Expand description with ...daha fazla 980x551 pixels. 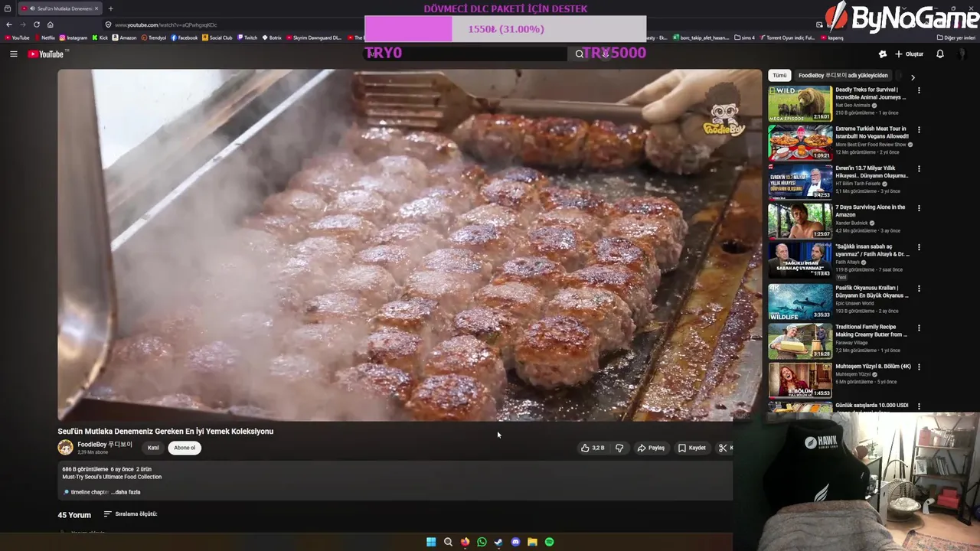(x=126, y=492)
